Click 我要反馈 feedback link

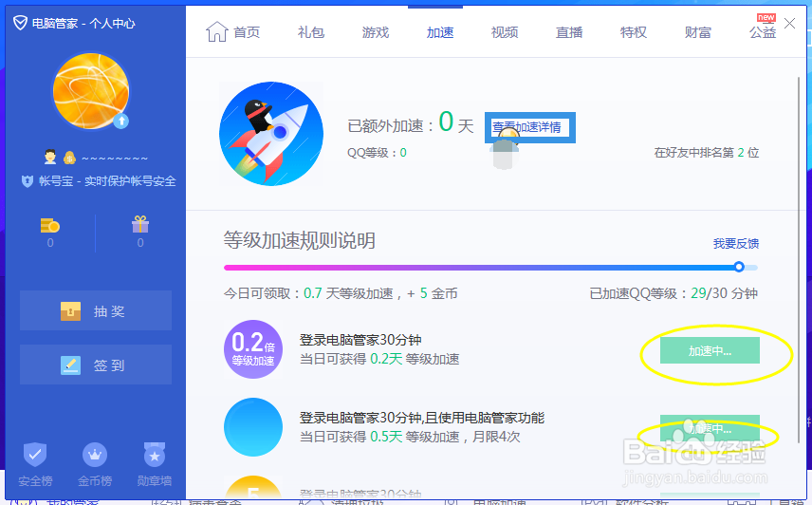tap(736, 243)
